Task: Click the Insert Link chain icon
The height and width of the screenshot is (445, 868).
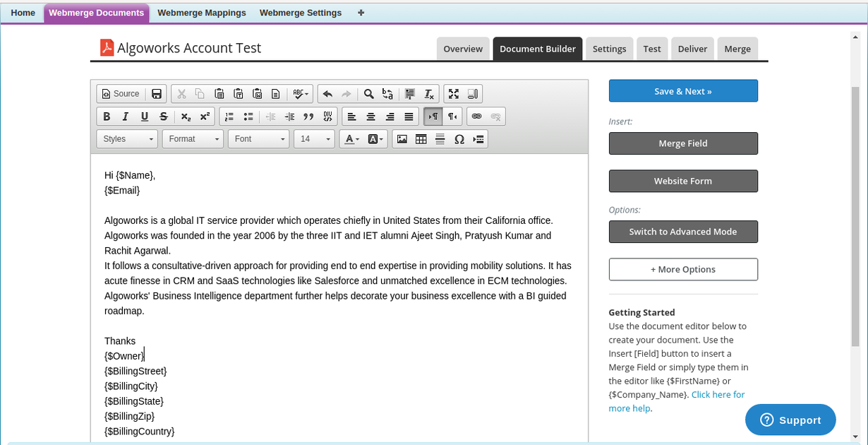Action: click(x=476, y=117)
